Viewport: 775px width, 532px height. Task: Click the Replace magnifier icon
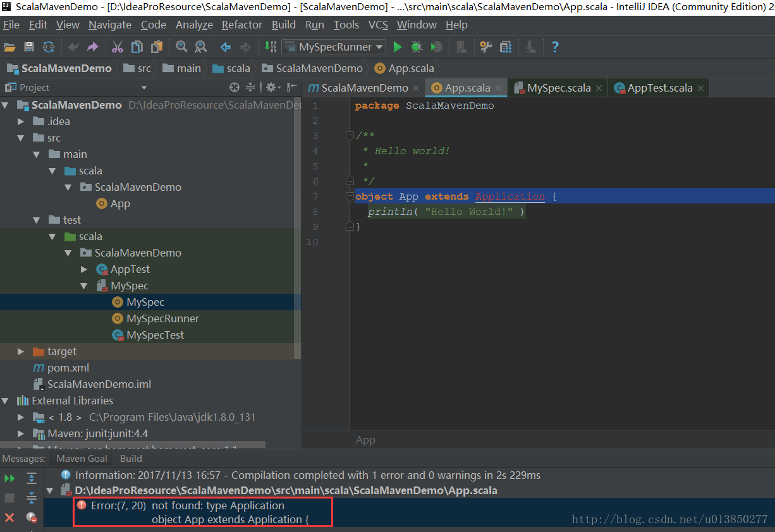(x=200, y=47)
